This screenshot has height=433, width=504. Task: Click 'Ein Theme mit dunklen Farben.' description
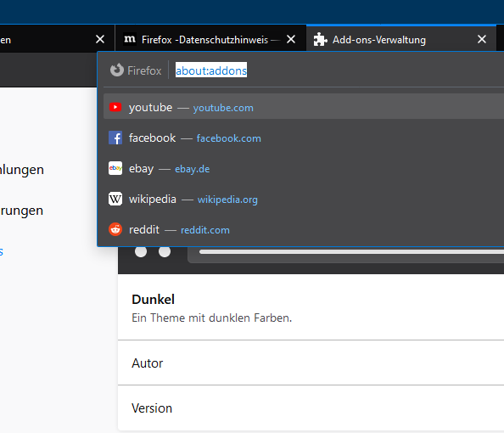click(212, 318)
